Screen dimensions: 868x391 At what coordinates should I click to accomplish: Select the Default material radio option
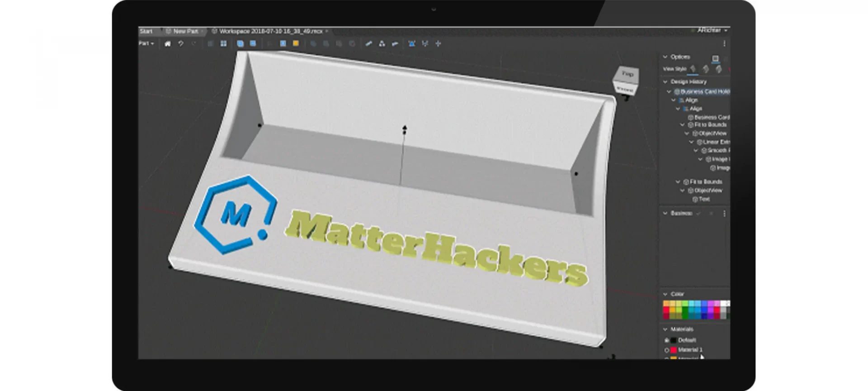667,340
